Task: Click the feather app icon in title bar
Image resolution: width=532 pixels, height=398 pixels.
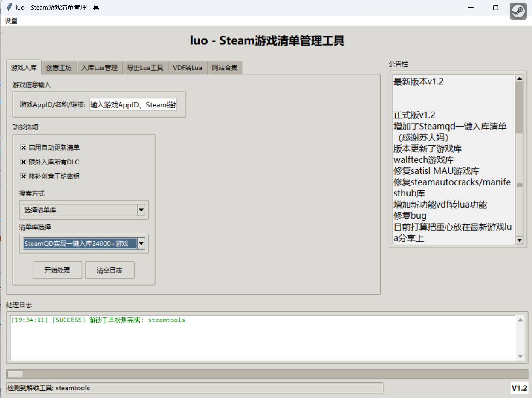Action: tap(9, 8)
